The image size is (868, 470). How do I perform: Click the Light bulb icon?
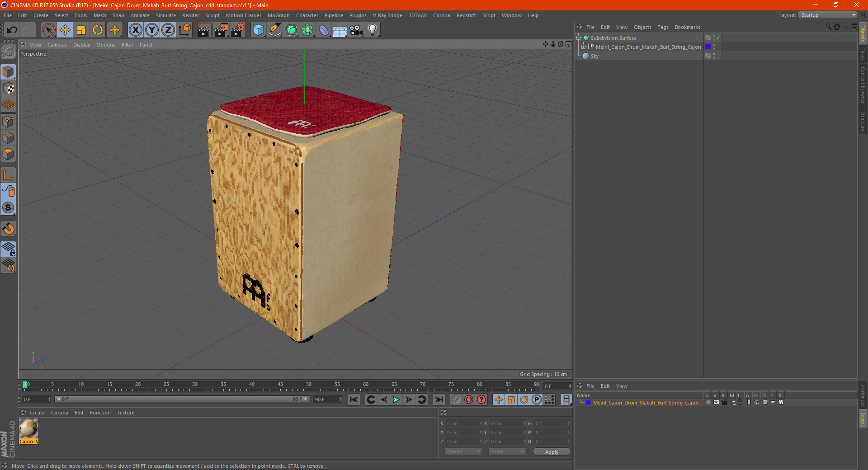click(373, 30)
